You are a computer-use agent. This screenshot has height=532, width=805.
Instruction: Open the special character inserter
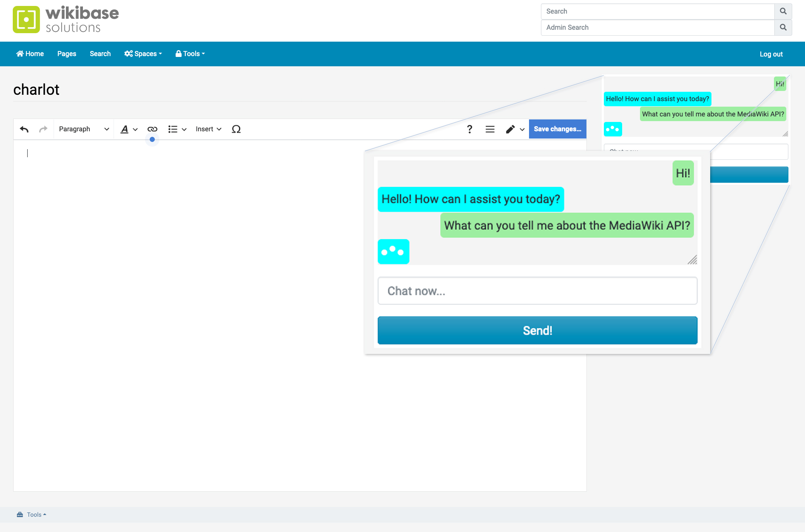(x=236, y=129)
